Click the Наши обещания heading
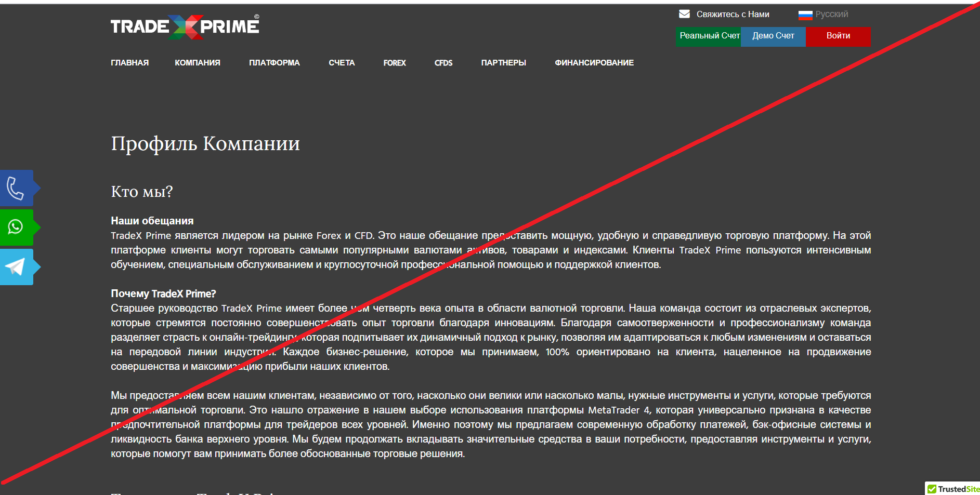Image resolution: width=980 pixels, height=495 pixels. (152, 221)
